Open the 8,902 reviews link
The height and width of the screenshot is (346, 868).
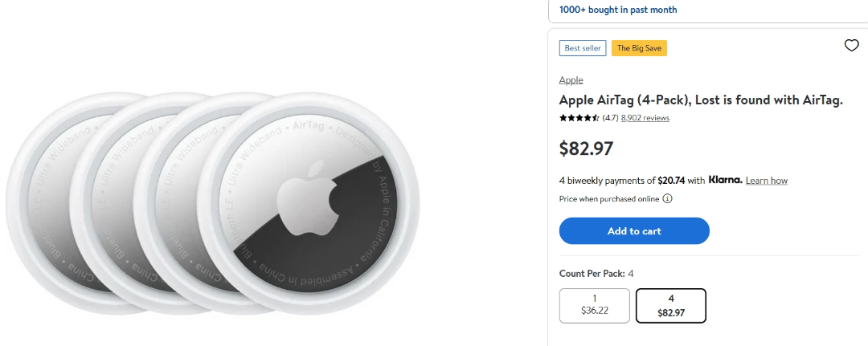(x=645, y=118)
